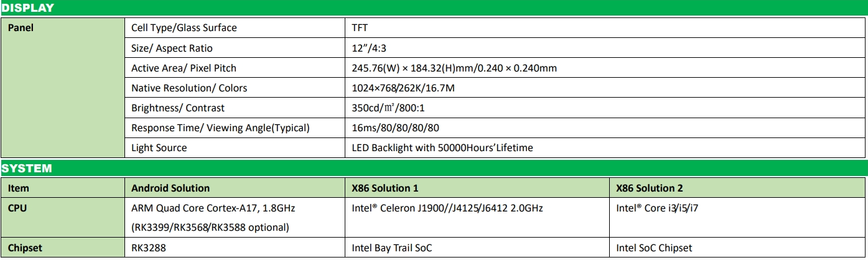Viewport: 868px width, 260px height.
Task: Click the DISPLAY section header
Action: pos(434,8)
